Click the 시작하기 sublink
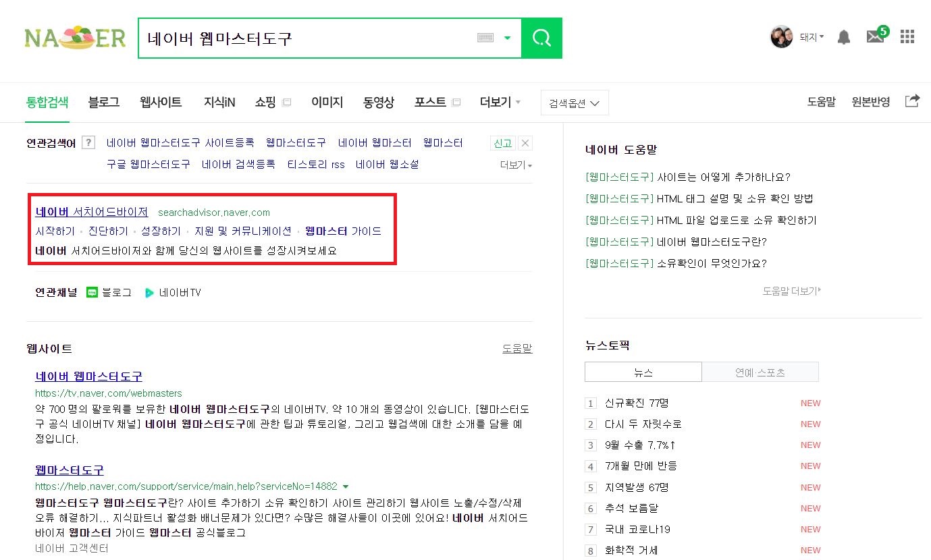The width and height of the screenshot is (931, 560). [55, 231]
